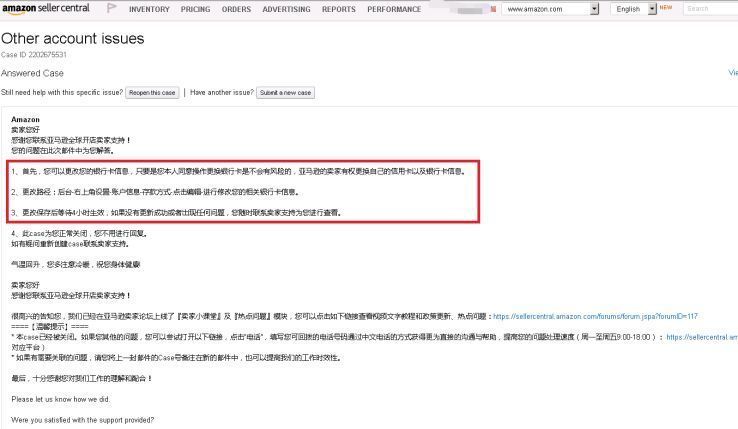Click the Still need help with this issue text
738x429 pixels.
pyautogui.click(x=62, y=92)
